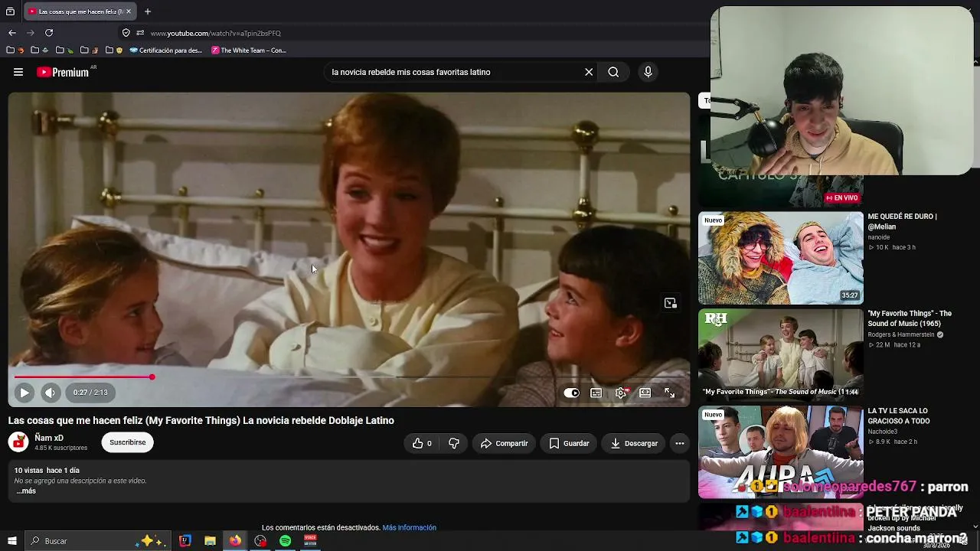Open the player settings gear
Viewport: 980px width, 551px height.
tap(621, 393)
